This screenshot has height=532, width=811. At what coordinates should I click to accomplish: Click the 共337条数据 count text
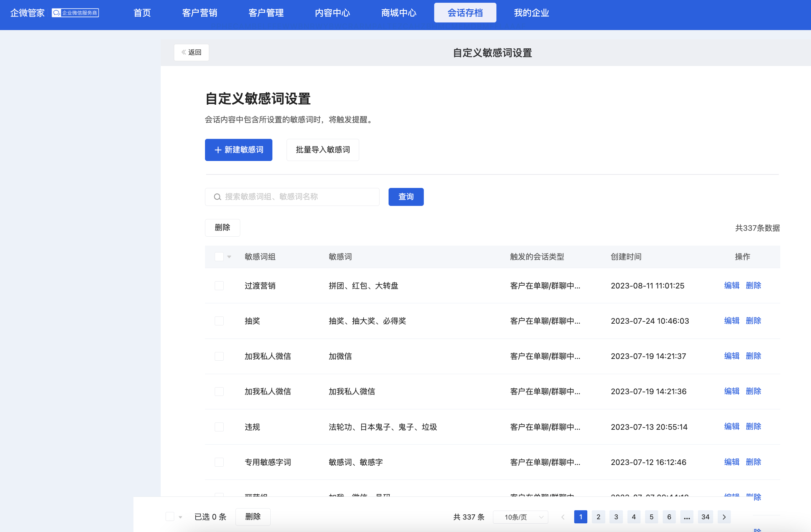pyautogui.click(x=757, y=228)
